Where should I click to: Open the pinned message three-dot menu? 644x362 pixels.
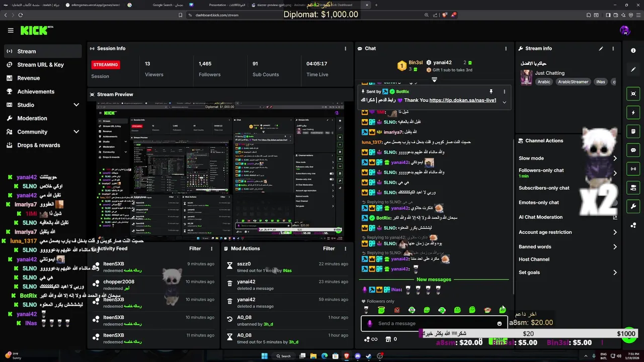[x=504, y=92]
